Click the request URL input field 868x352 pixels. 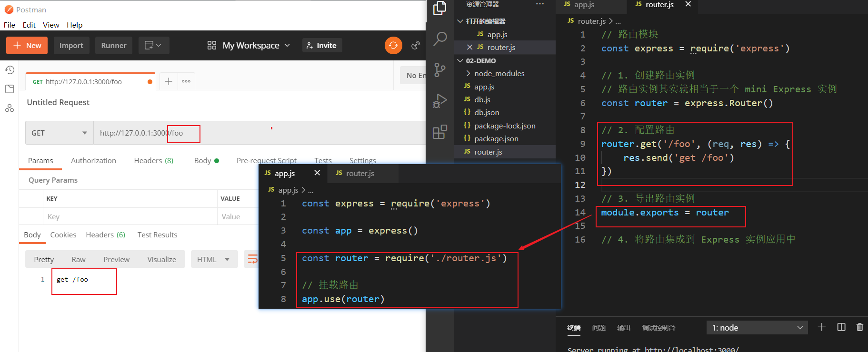click(259, 133)
